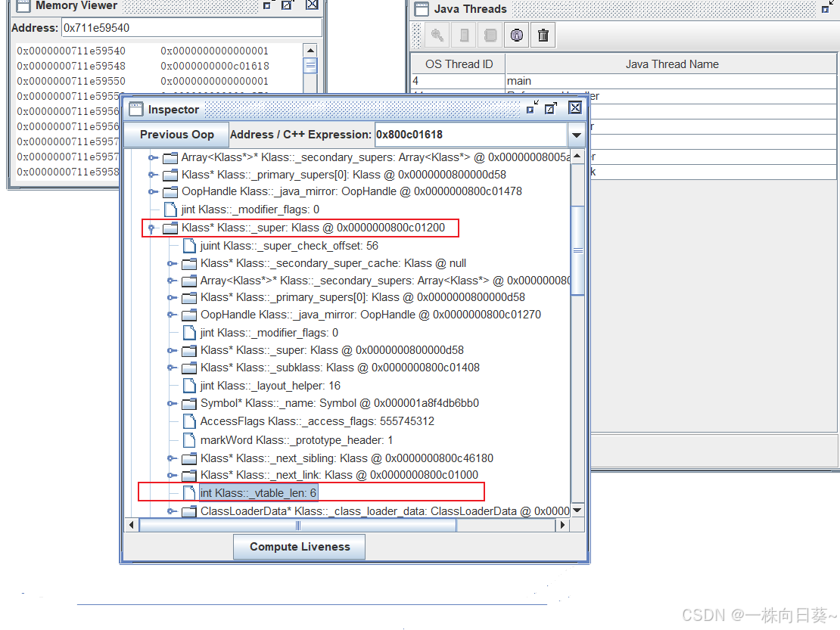
Task: Click the Previous Oop button
Action: (x=177, y=135)
